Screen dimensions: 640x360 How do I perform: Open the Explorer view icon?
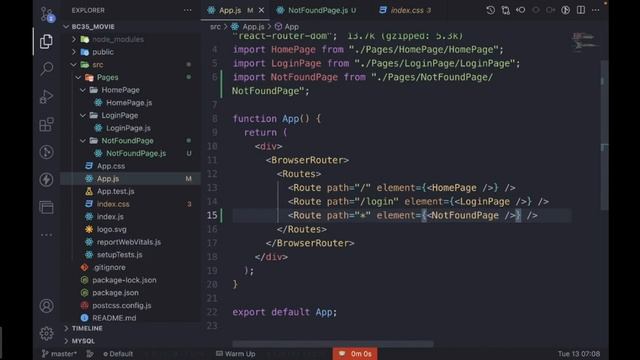tap(46, 41)
